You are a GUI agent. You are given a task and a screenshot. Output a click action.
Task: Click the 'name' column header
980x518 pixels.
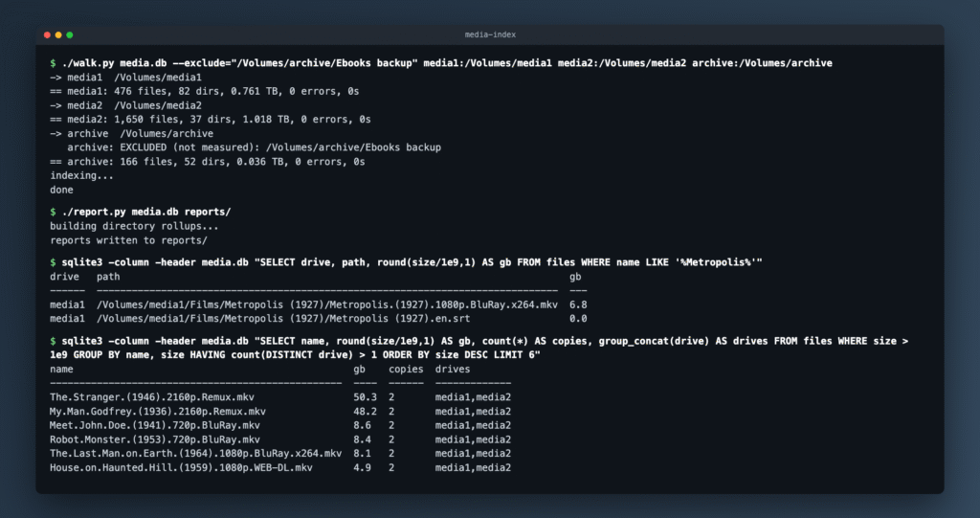(61, 369)
